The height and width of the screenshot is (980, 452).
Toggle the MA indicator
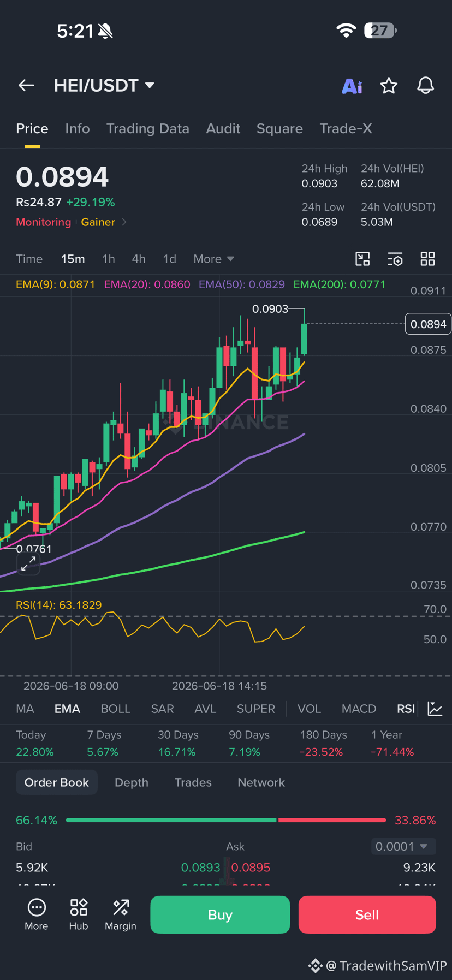coord(25,709)
